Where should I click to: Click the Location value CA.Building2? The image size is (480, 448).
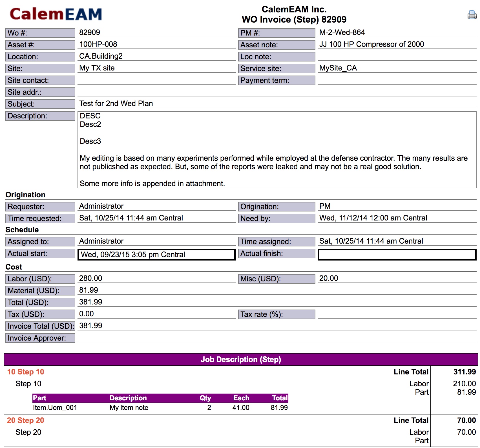[101, 56]
